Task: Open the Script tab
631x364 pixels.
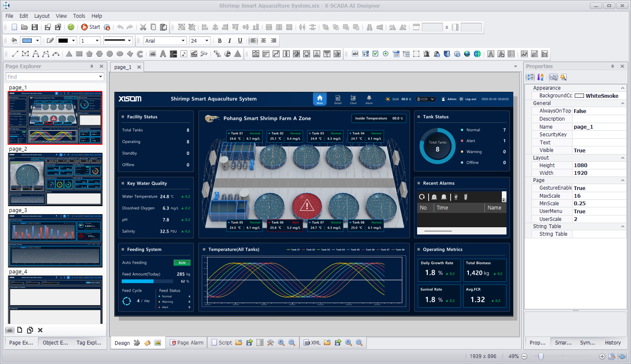Action: click(x=221, y=342)
